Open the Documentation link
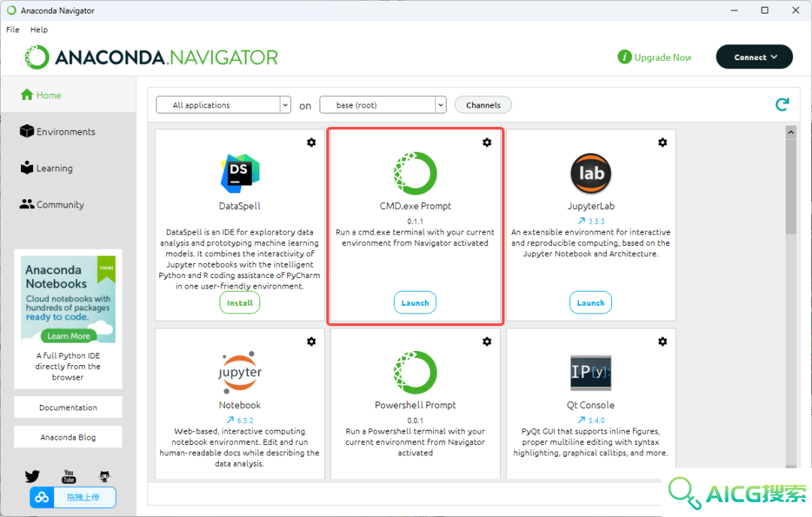812x517 pixels. (68, 407)
